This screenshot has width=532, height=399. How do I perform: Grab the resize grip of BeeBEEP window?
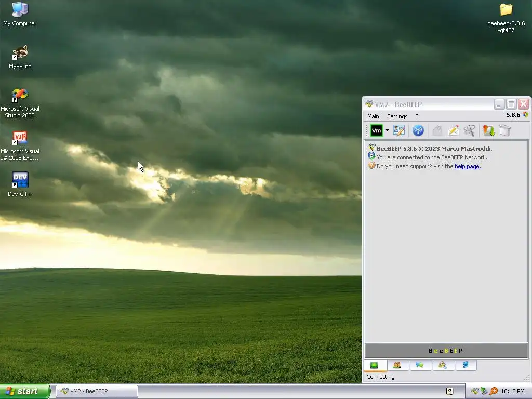click(x=527, y=378)
